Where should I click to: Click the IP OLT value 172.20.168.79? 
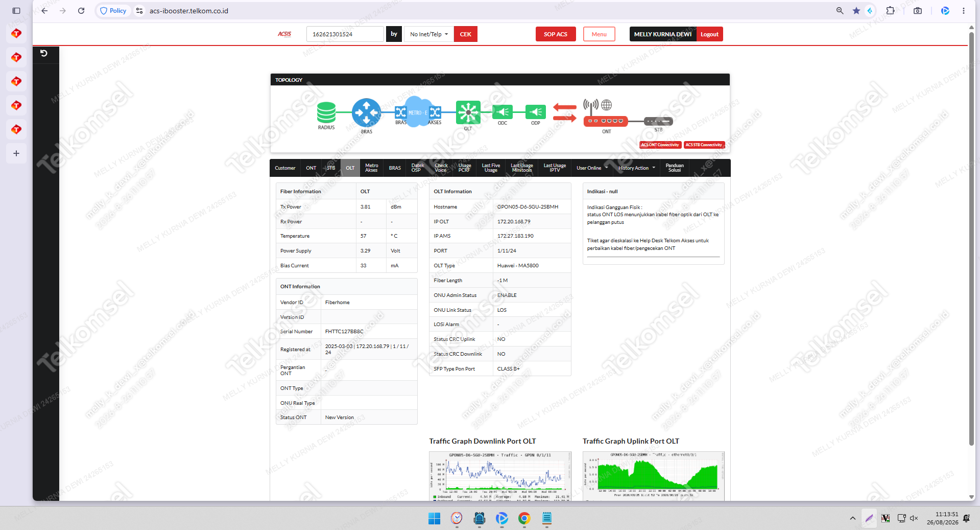[514, 222]
